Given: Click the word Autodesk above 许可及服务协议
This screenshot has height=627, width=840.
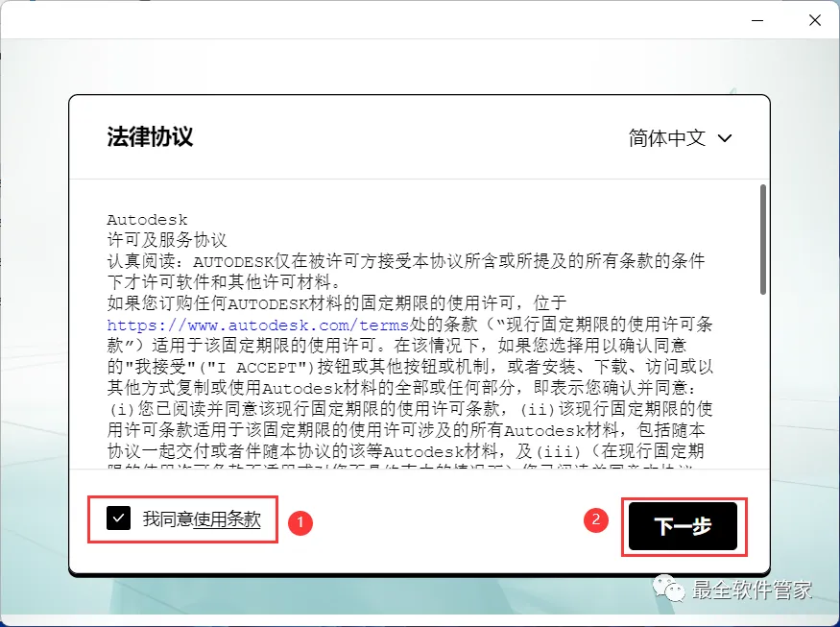Looking at the screenshot, I should [x=147, y=220].
